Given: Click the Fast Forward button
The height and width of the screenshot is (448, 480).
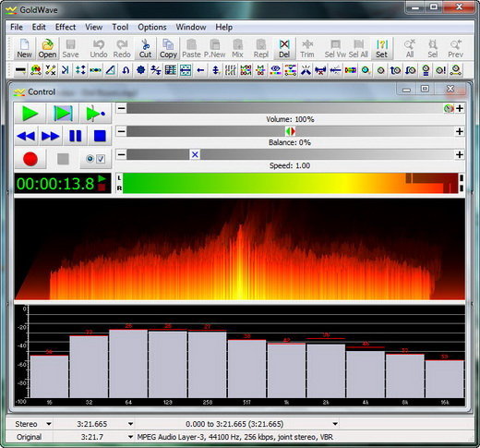Looking at the screenshot, I should (x=50, y=136).
